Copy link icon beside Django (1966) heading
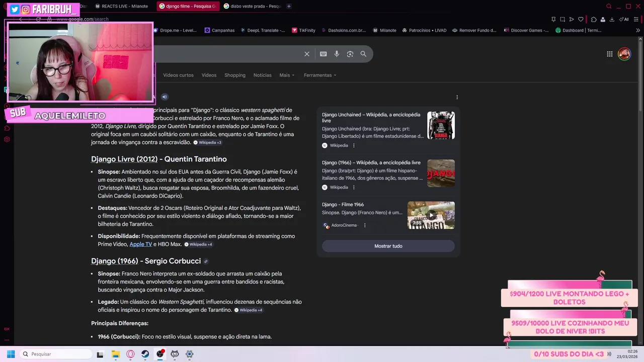This screenshot has width=644, height=362. pyautogui.click(x=206, y=261)
